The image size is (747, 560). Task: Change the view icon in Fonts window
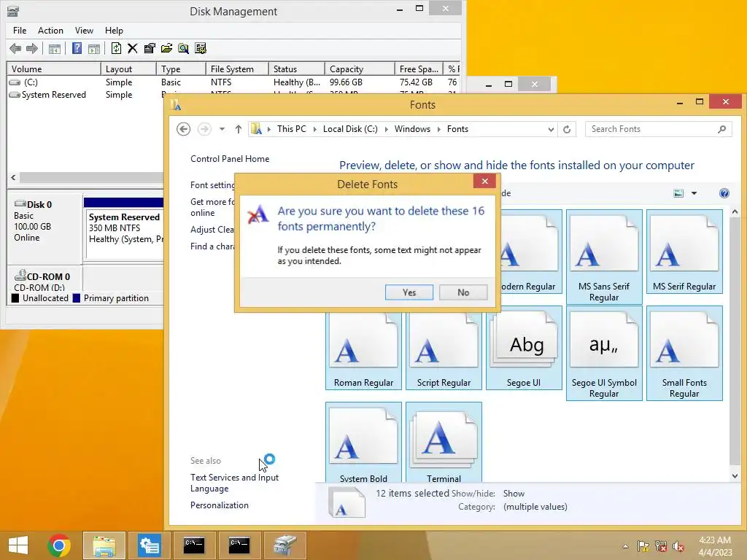678,193
